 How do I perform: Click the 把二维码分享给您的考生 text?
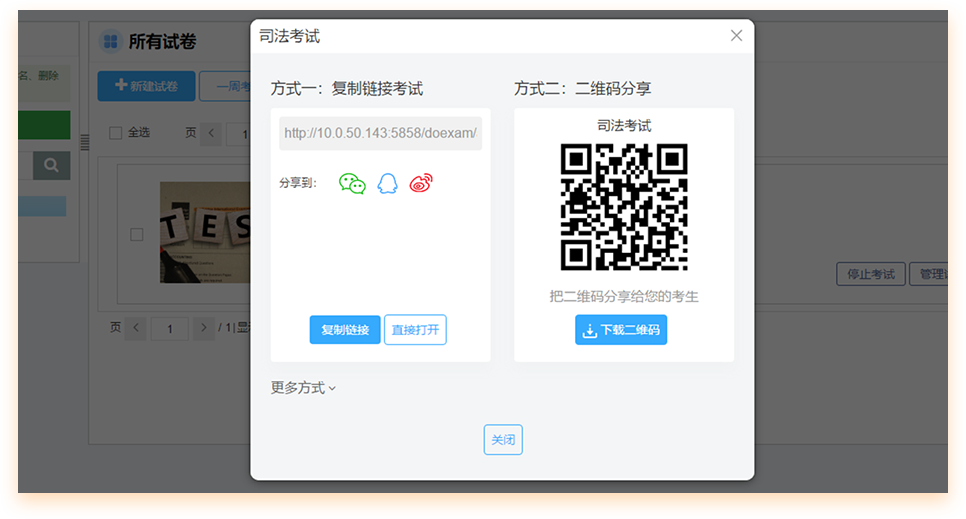tap(624, 296)
